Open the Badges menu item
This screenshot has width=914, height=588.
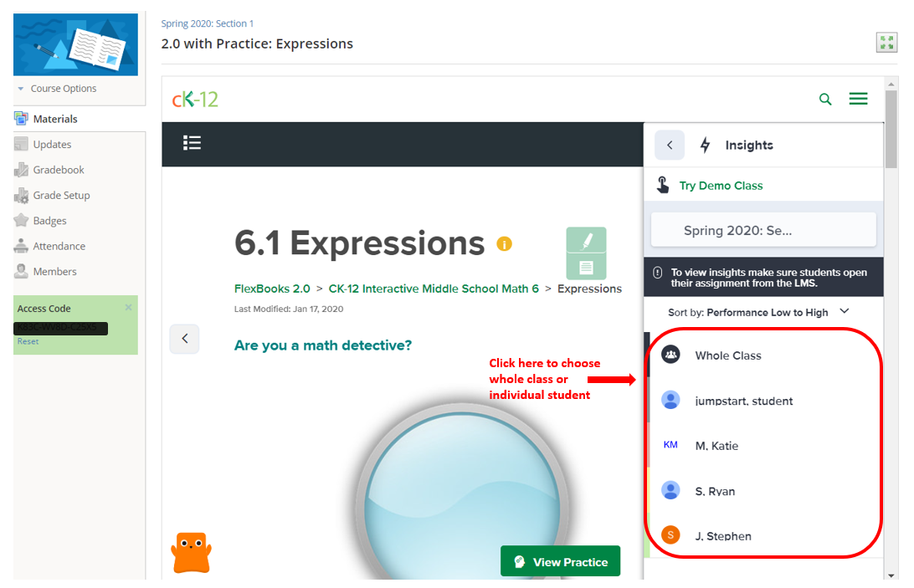(x=49, y=221)
